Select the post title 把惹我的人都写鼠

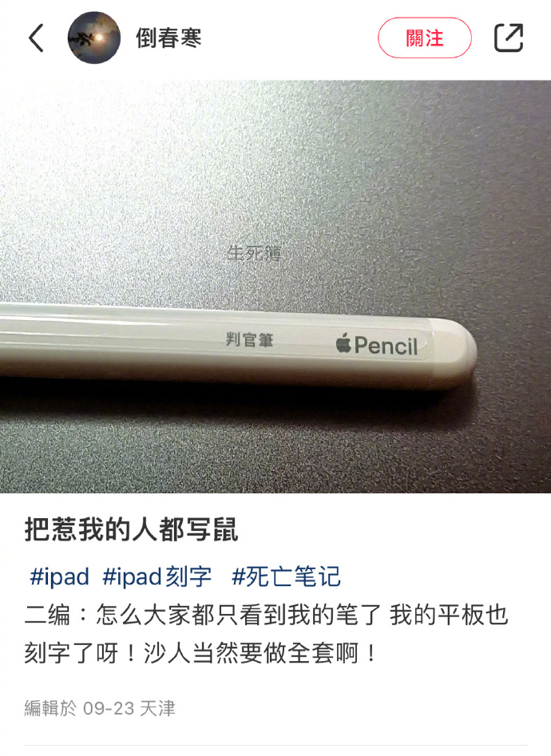pos(131,529)
